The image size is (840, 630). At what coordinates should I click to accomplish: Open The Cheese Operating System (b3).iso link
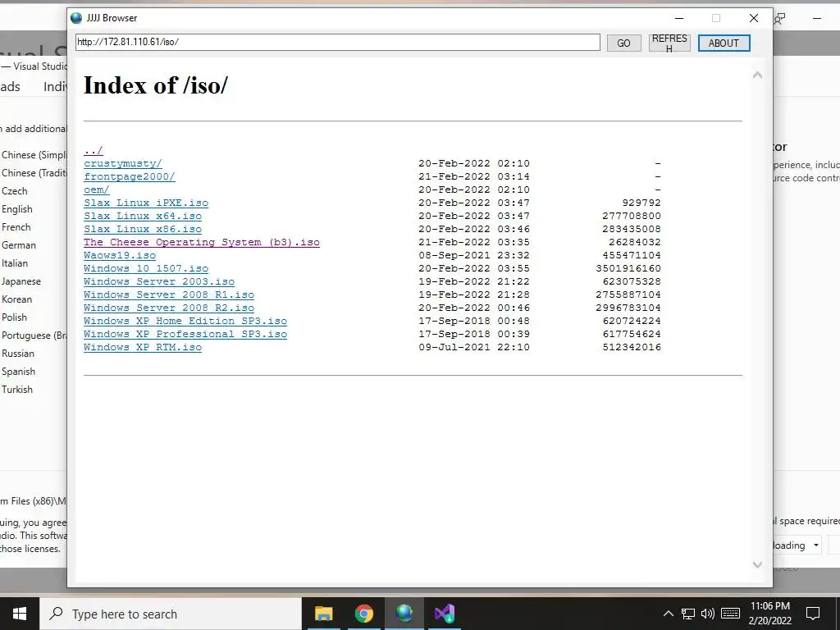point(202,242)
